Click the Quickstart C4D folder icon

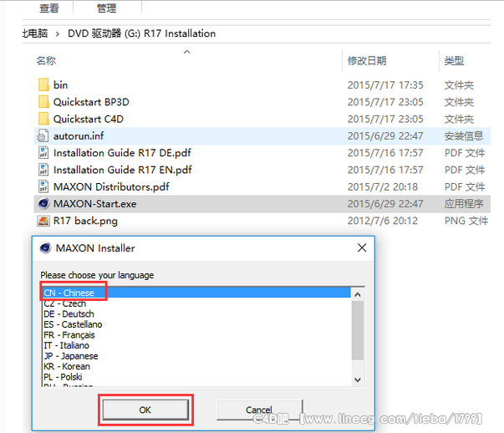[43, 119]
